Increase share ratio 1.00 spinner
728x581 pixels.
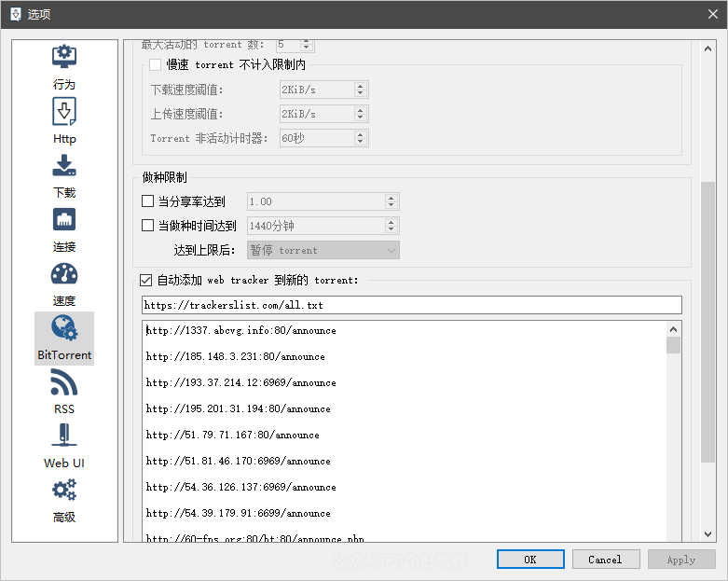[391, 198]
